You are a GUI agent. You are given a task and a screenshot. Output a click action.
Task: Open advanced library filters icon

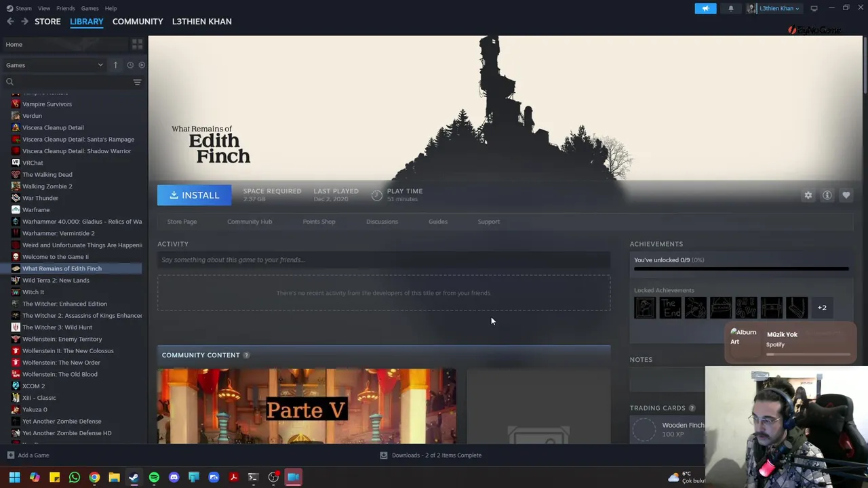(137, 82)
